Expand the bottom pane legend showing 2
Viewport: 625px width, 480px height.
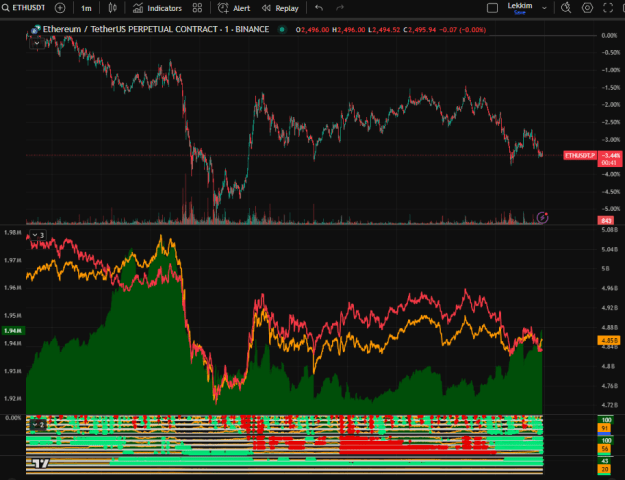click(x=38, y=425)
